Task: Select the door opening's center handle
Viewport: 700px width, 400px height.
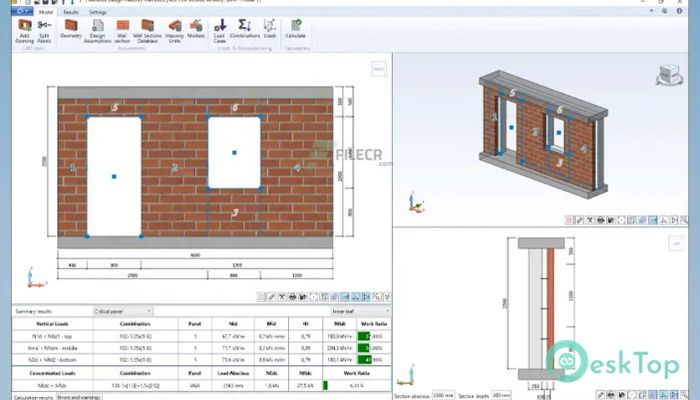Action: (114, 176)
